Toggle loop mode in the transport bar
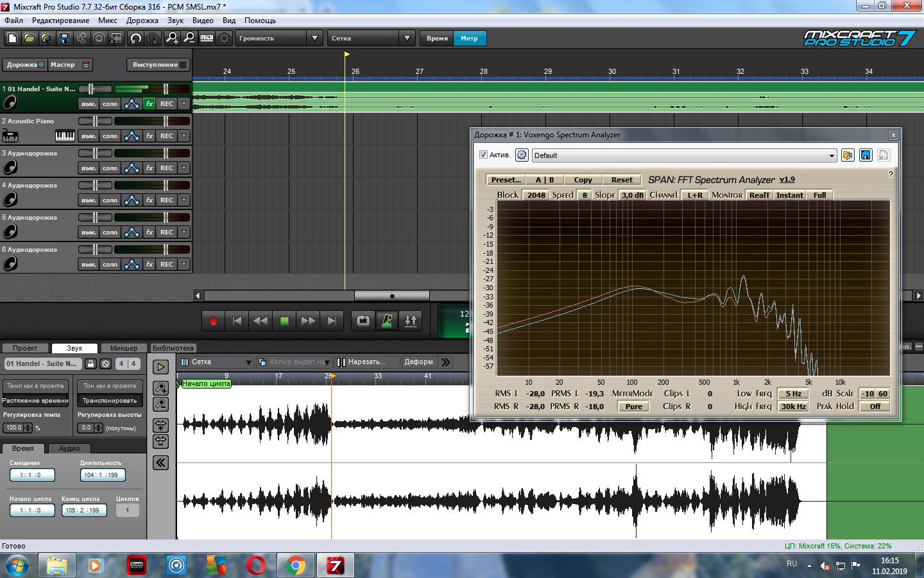 tap(363, 320)
